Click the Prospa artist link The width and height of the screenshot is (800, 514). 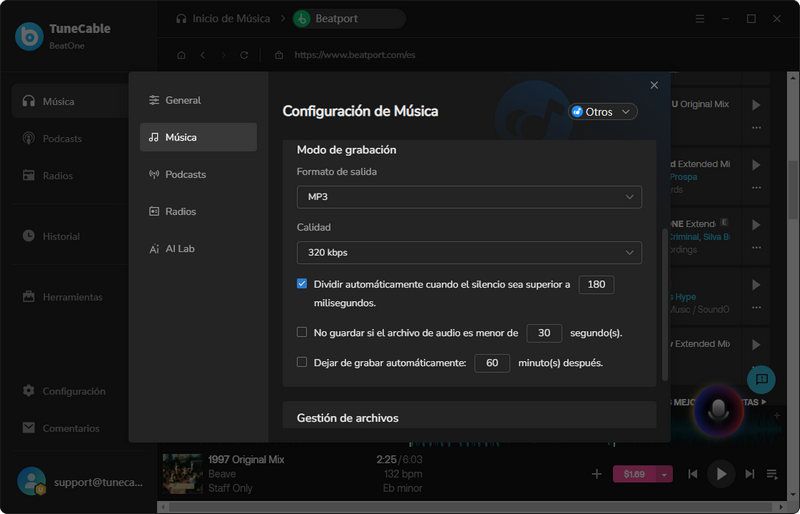[x=684, y=177]
